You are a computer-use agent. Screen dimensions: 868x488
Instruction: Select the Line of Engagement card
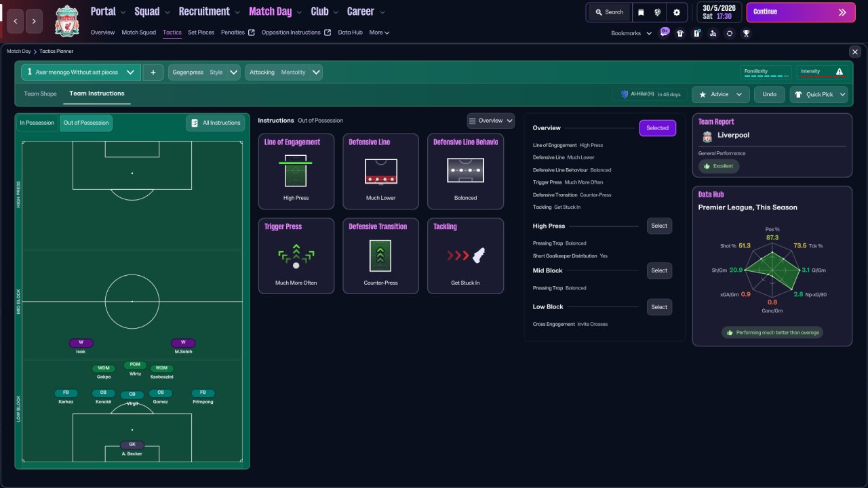(296, 171)
